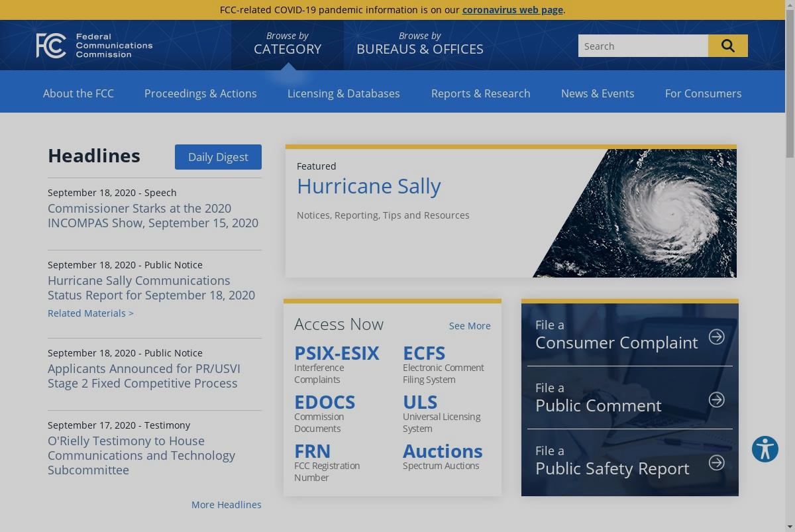The height and width of the screenshot is (532, 795).
Task: Click File a Public Safety Report text
Action: point(613,460)
